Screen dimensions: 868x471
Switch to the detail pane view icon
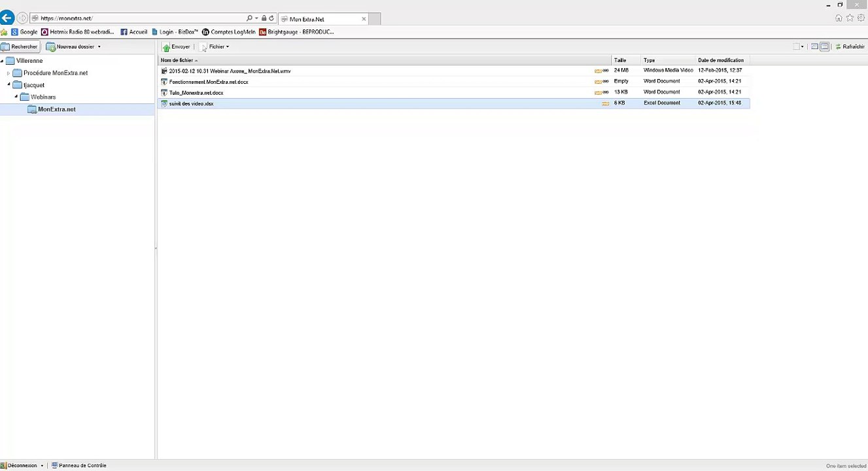[824, 46]
